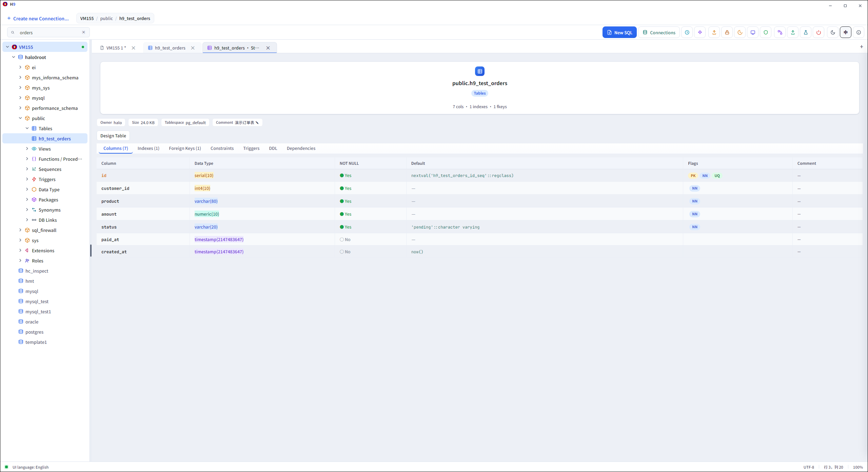Edit the table comment pencil icon
868x472 pixels.
click(257, 123)
